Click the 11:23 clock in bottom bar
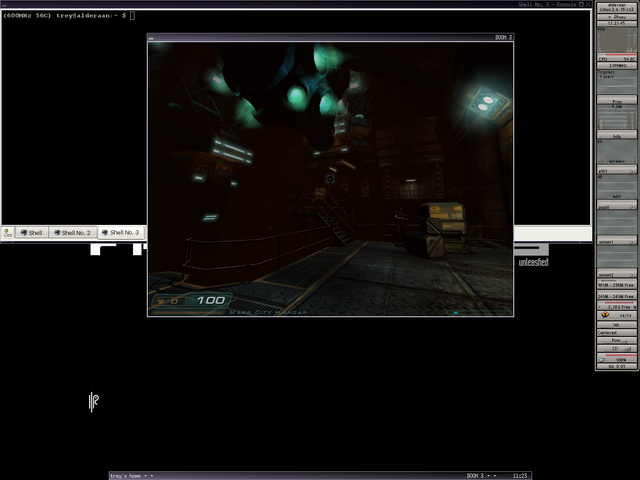640x480 pixels. [520, 476]
